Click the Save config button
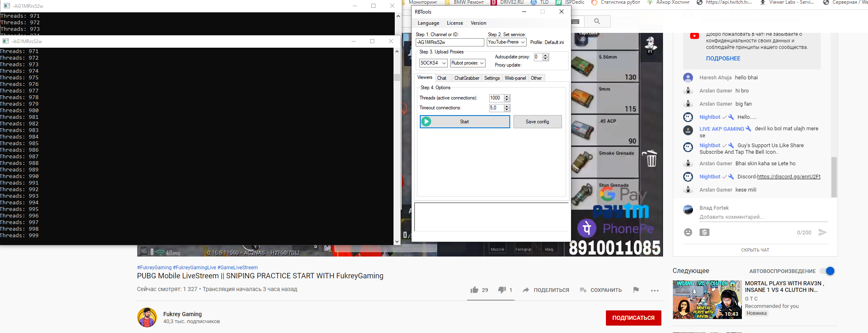 point(537,122)
